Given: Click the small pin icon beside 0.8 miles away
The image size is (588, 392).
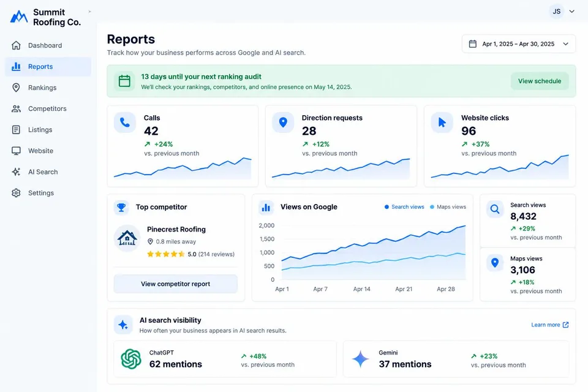Looking at the screenshot, I should pos(151,241).
